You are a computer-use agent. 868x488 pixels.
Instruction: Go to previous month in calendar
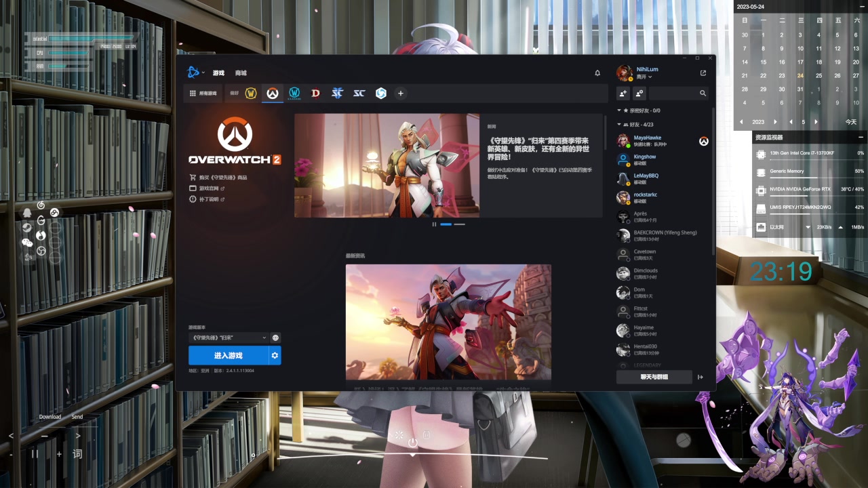pos(791,122)
